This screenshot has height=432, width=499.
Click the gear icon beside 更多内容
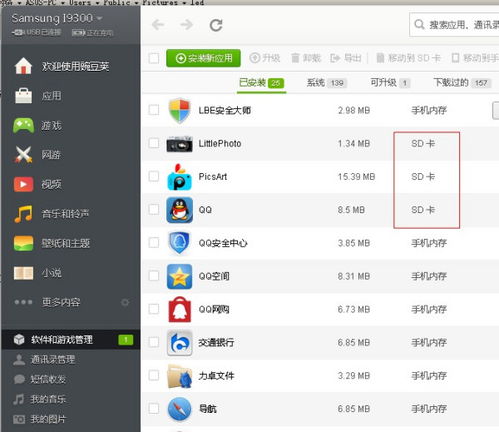click(125, 302)
